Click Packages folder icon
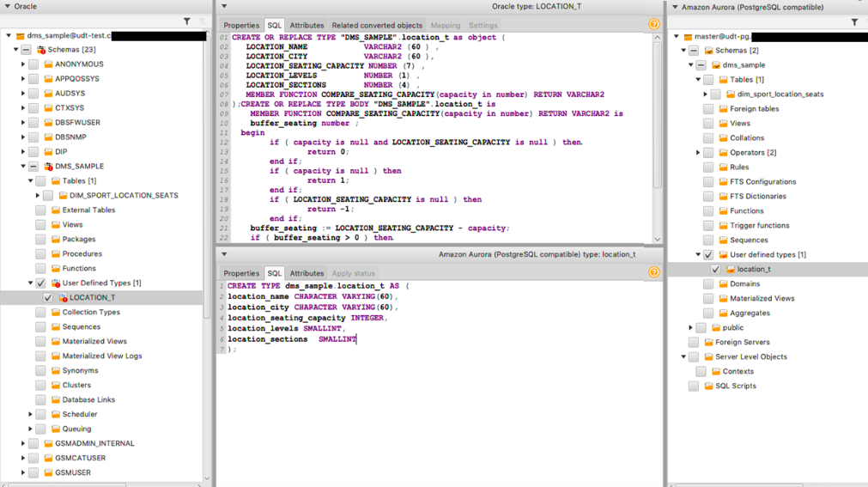 55,240
